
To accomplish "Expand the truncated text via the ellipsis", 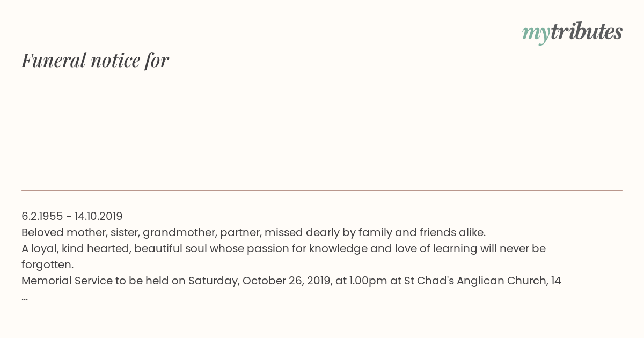I will coord(25,297).
